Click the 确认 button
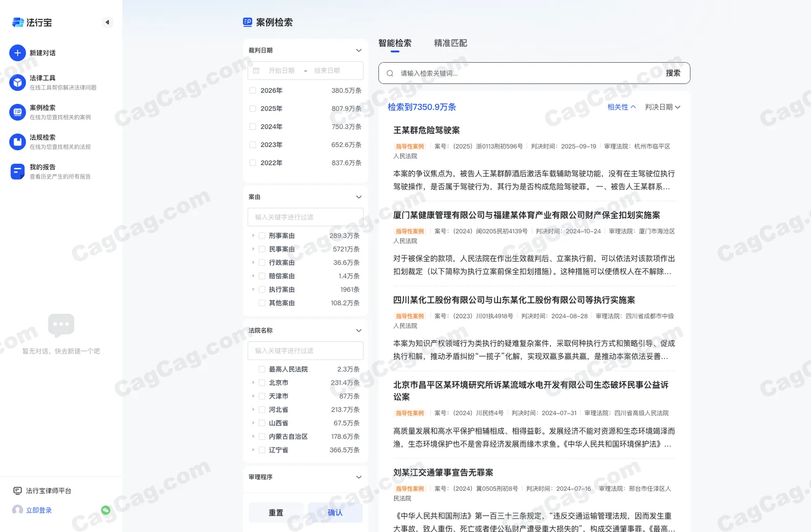 [x=335, y=513]
